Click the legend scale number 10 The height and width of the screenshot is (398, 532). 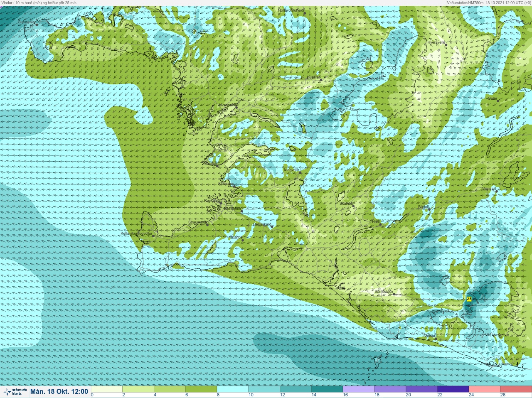[251, 395]
